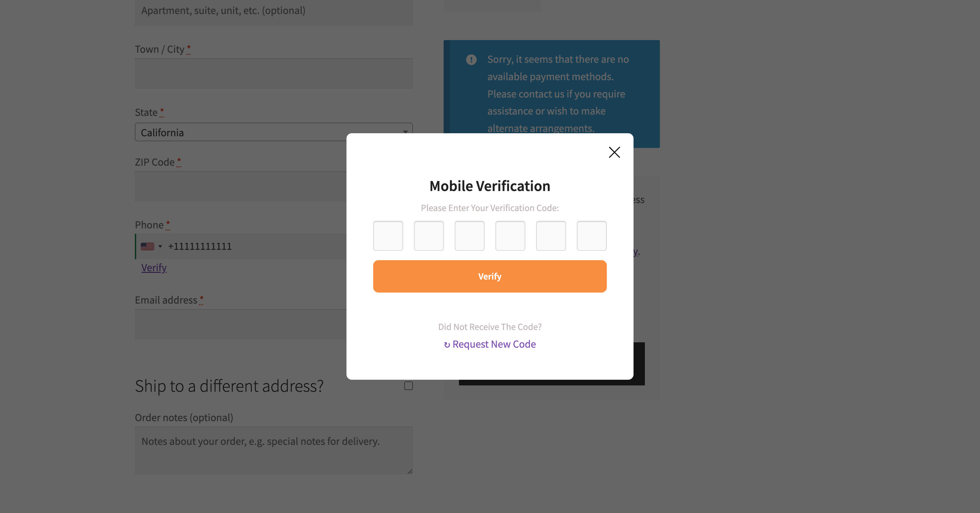Click the exclamation icon in the payment notice
This screenshot has height=513, width=980.
[471, 60]
